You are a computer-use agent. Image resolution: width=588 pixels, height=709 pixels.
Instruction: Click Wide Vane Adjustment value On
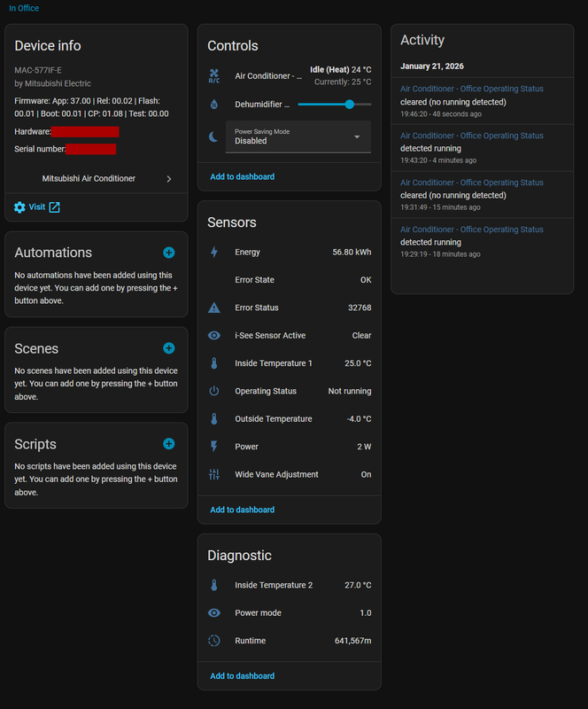click(x=366, y=474)
